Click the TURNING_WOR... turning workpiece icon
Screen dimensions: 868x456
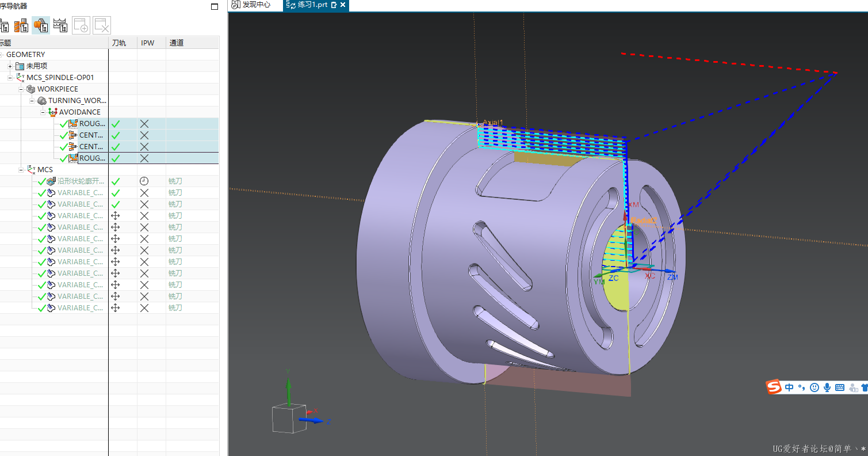tap(41, 101)
